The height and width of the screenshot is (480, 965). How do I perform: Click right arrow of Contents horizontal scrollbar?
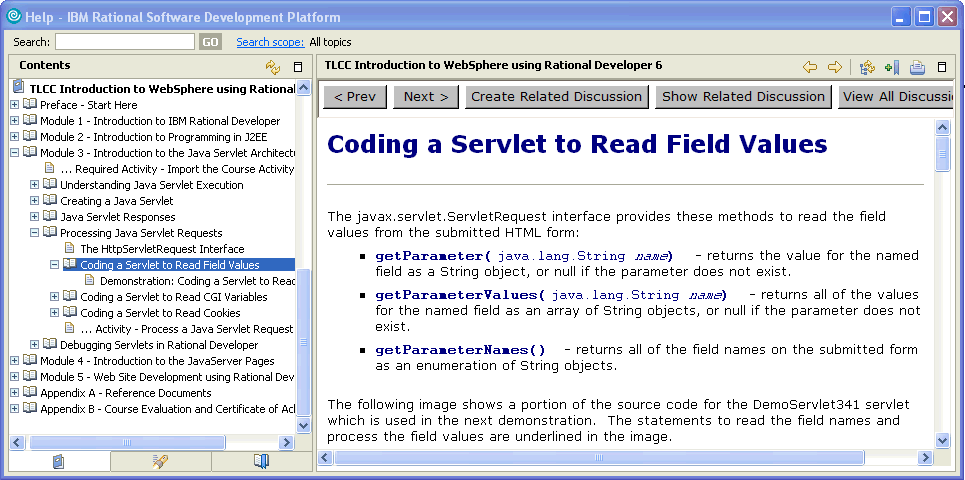pos(286,442)
